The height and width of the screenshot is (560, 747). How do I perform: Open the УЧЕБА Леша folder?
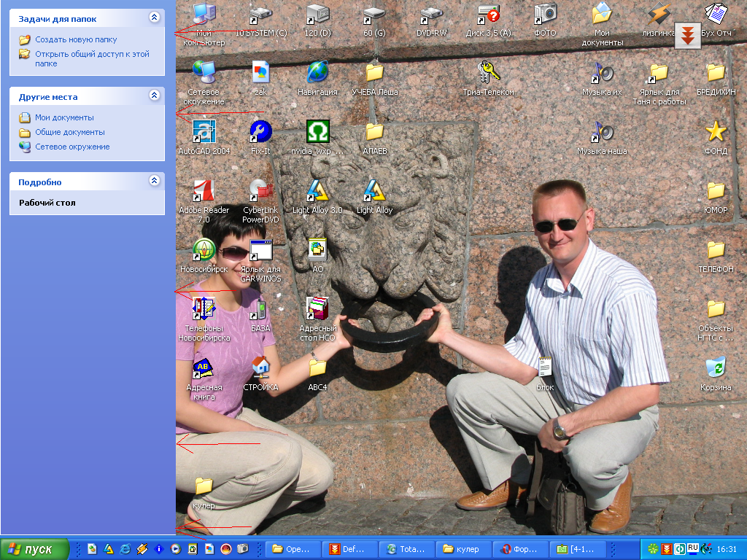tap(374, 73)
